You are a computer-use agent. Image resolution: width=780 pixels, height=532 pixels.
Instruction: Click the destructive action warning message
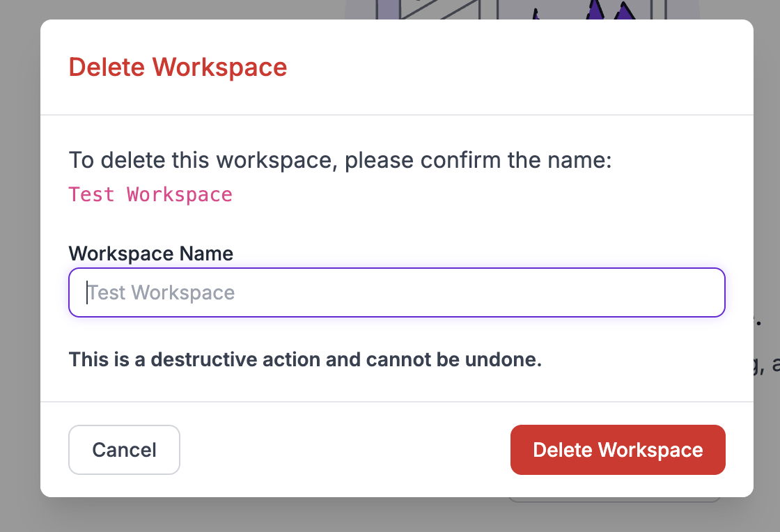pyautogui.click(x=305, y=360)
